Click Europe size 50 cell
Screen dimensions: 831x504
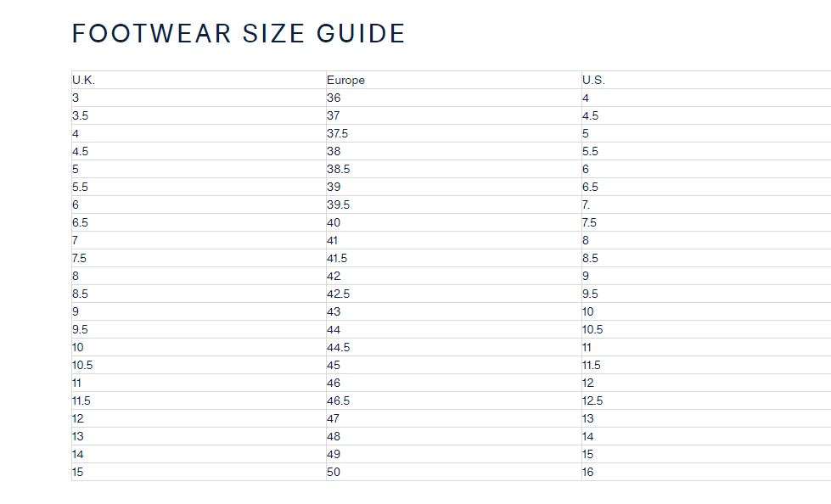click(334, 472)
